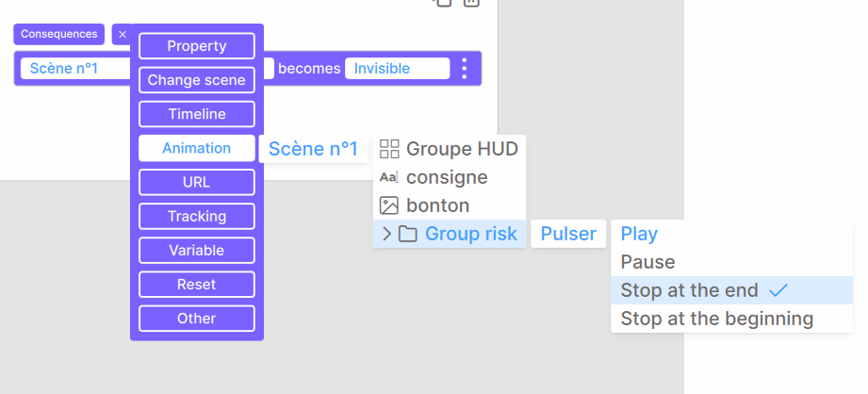Open the Scène n°1 field in consequence row
The width and height of the screenshot is (868, 394).
pyautogui.click(x=71, y=69)
